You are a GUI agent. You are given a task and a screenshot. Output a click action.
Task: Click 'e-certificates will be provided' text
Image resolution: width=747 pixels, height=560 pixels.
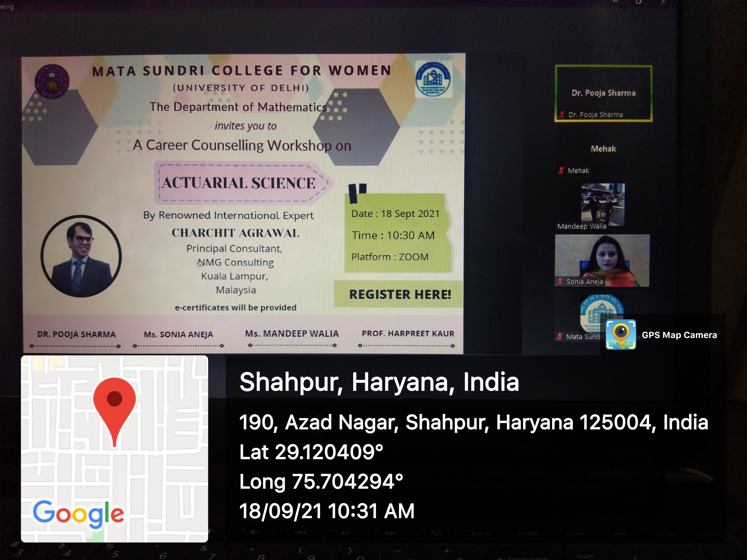point(235,308)
